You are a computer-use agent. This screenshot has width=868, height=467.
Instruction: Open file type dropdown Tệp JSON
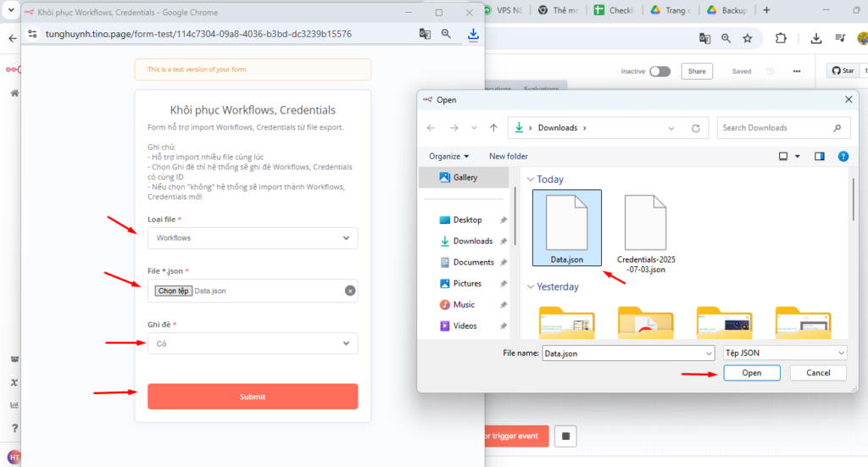[x=785, y=353]
